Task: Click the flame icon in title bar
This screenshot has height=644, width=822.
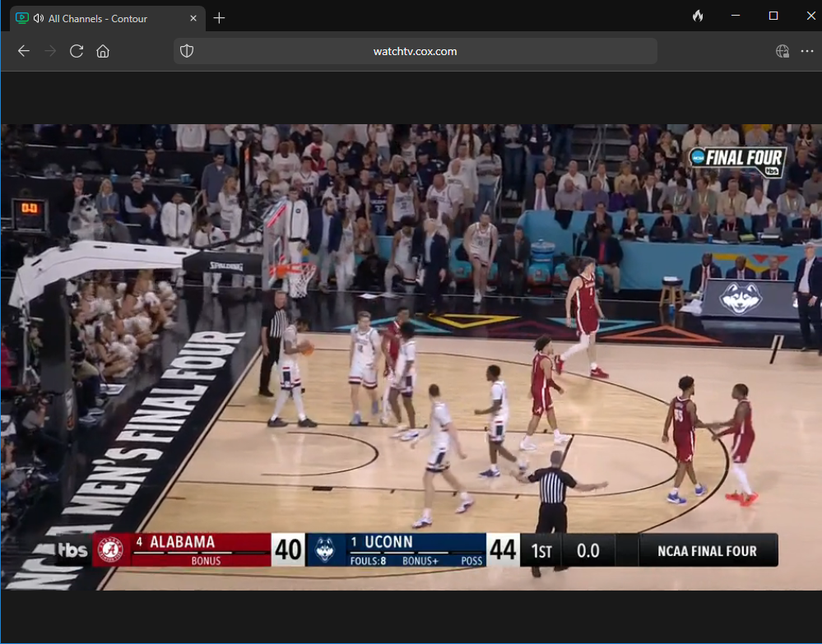Action: coord(698,16)
